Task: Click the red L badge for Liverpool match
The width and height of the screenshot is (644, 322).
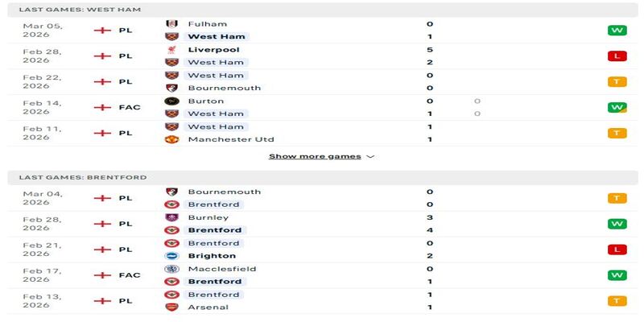Action: pos(617,56)
